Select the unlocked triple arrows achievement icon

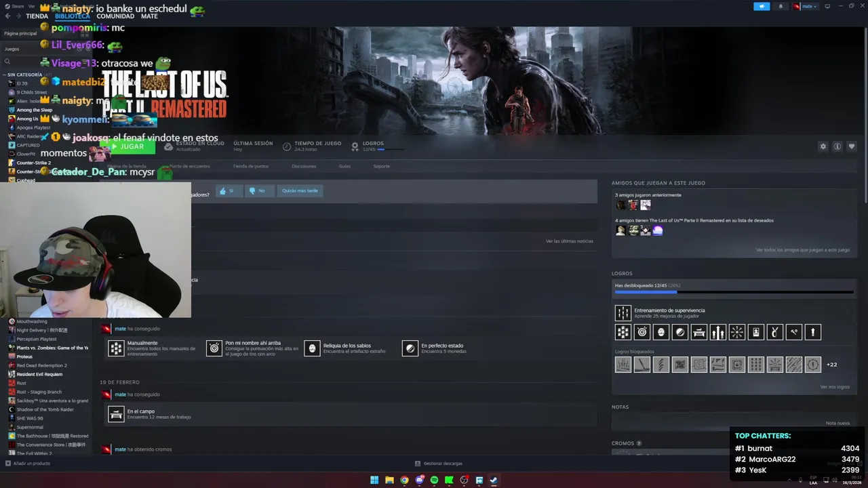tap(718, 332)
